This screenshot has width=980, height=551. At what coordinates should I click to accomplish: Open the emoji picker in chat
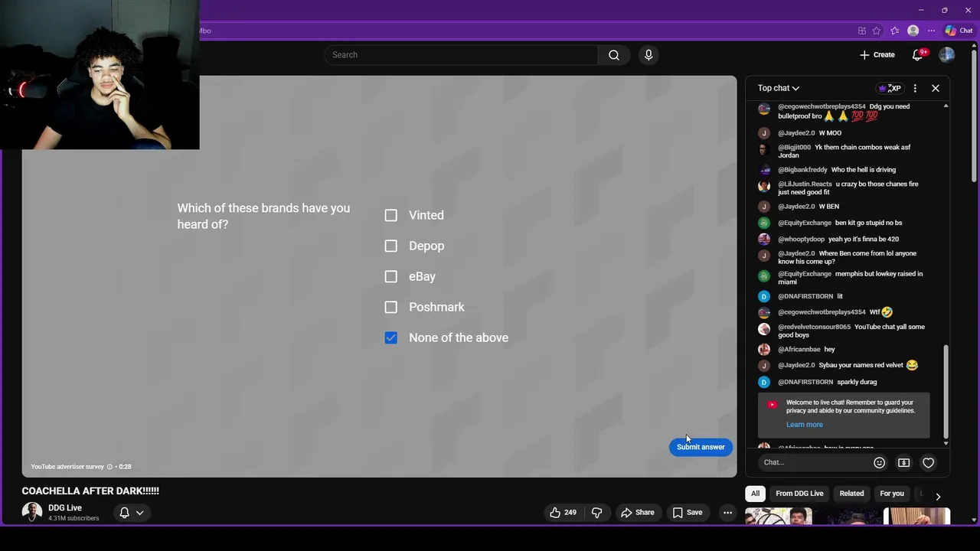[x=879, y=462]
